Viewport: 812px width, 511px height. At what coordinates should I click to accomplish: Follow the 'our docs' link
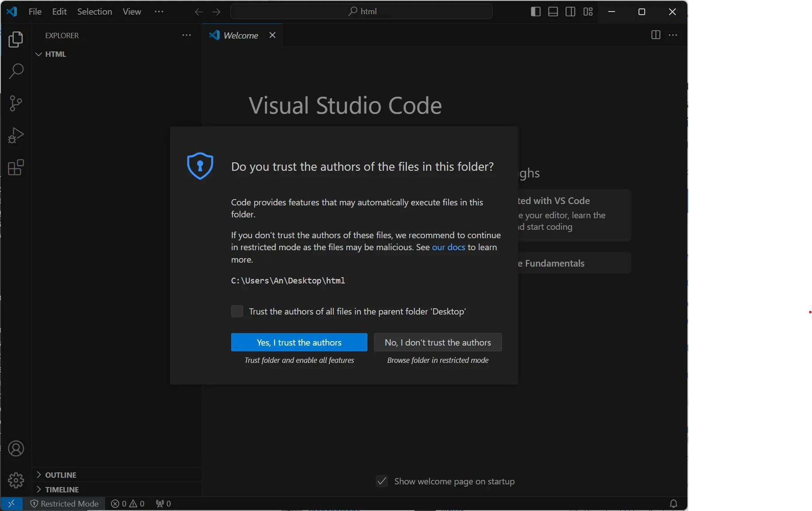(x=448, y=247)
